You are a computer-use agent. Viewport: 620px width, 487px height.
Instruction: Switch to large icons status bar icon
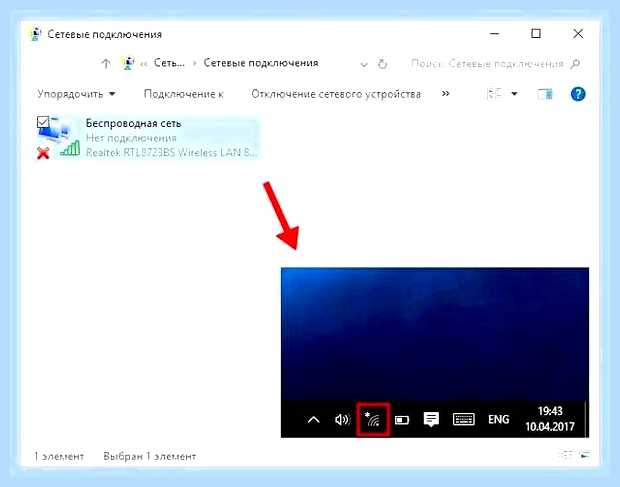pyautogui.click(x=585, y=455)
